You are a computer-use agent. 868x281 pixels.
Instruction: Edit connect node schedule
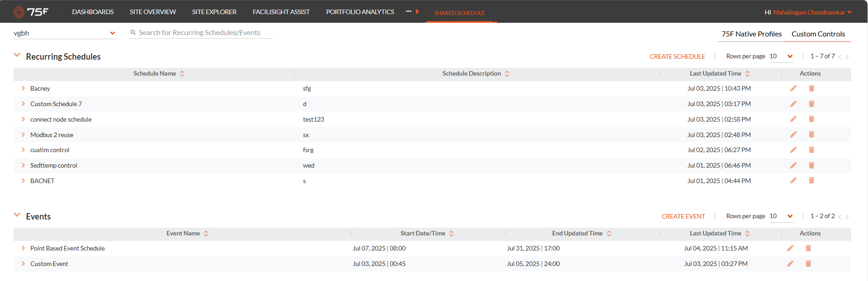pos(793,119)
